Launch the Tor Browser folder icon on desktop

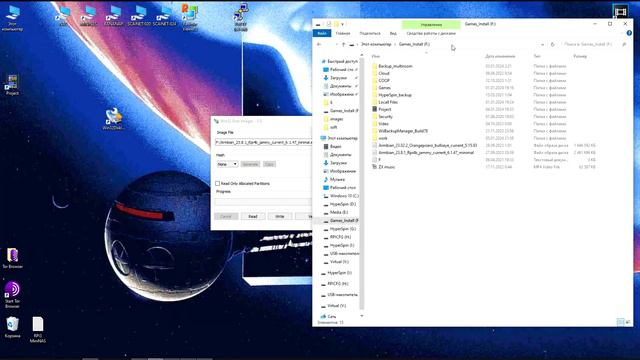[x=12, y=258]
